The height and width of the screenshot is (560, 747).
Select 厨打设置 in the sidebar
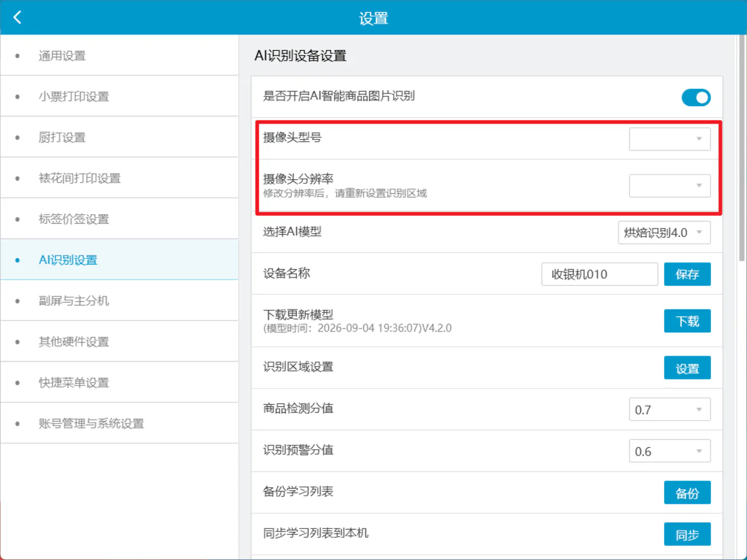(x=119, y=137)
